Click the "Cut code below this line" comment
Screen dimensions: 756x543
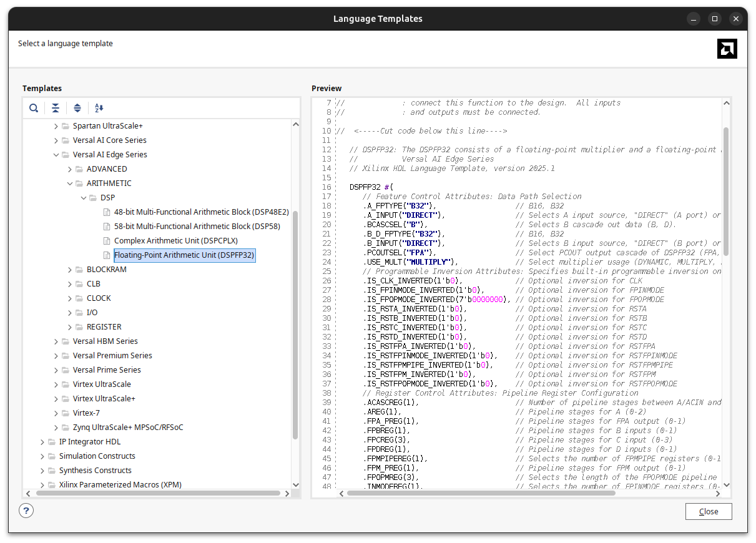[430, 131]
